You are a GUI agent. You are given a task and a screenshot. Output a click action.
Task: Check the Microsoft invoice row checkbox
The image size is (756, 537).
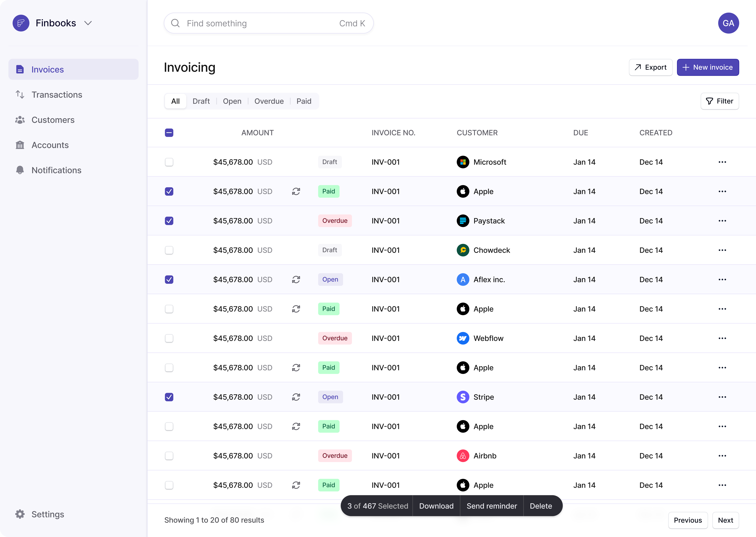[169, 162]
